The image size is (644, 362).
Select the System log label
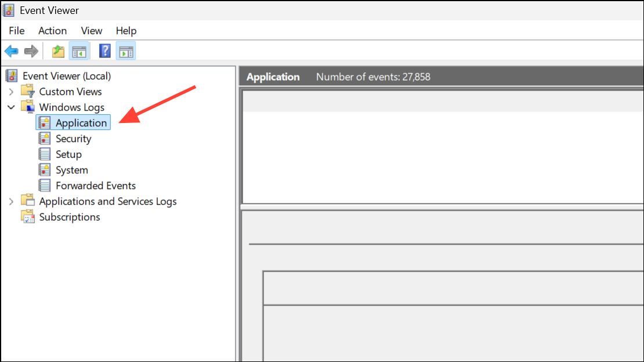72,170
